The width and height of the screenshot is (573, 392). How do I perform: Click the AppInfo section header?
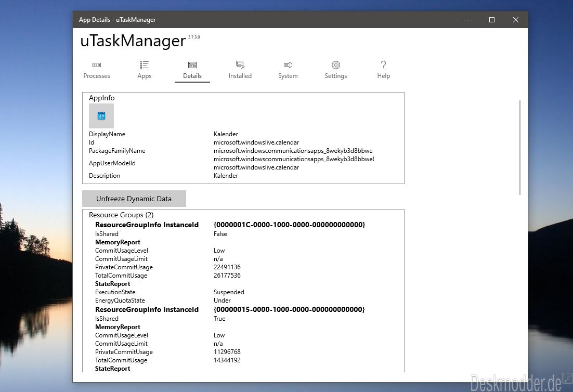pyautogui.click(x=101, y=98)
